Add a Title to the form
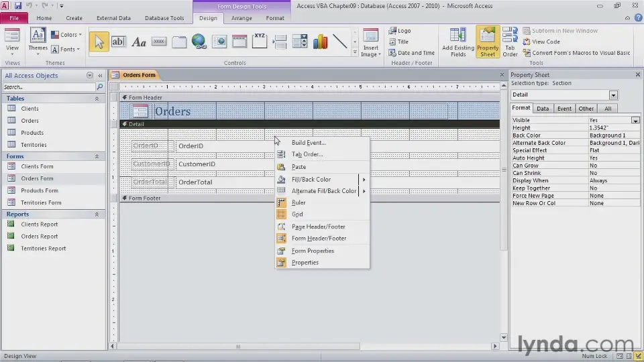 398,42
